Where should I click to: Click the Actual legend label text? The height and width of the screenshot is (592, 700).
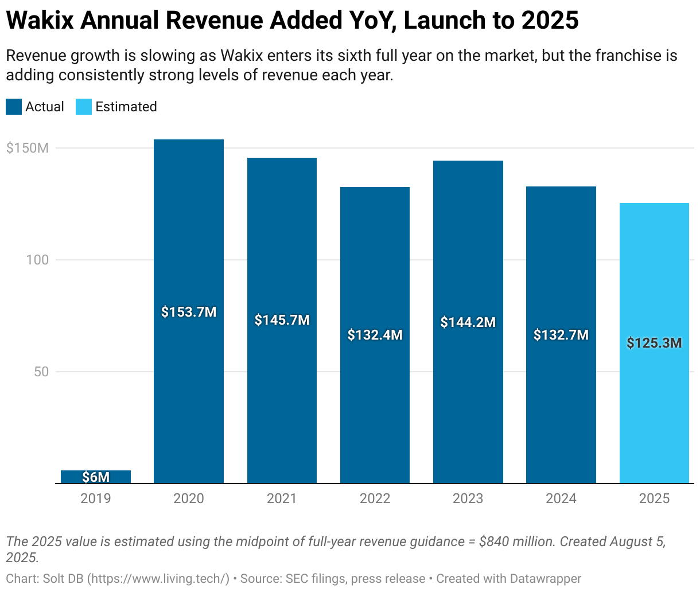pyautogui.click(x=45, y=107)
